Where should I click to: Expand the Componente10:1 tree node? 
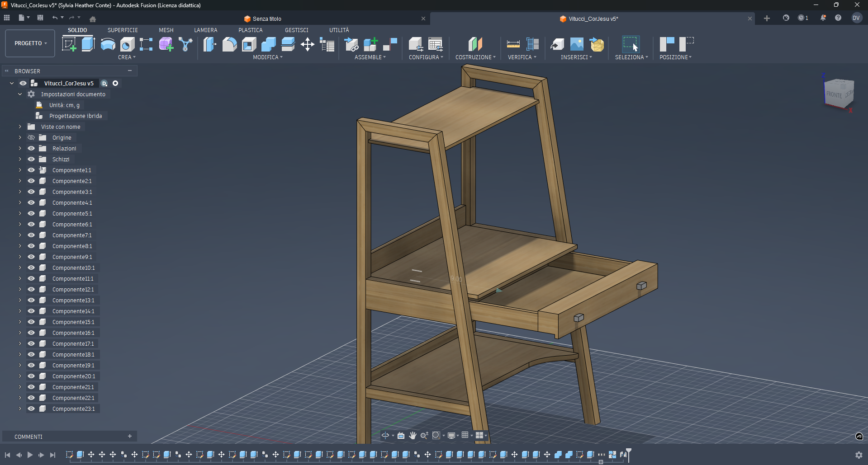20,268
